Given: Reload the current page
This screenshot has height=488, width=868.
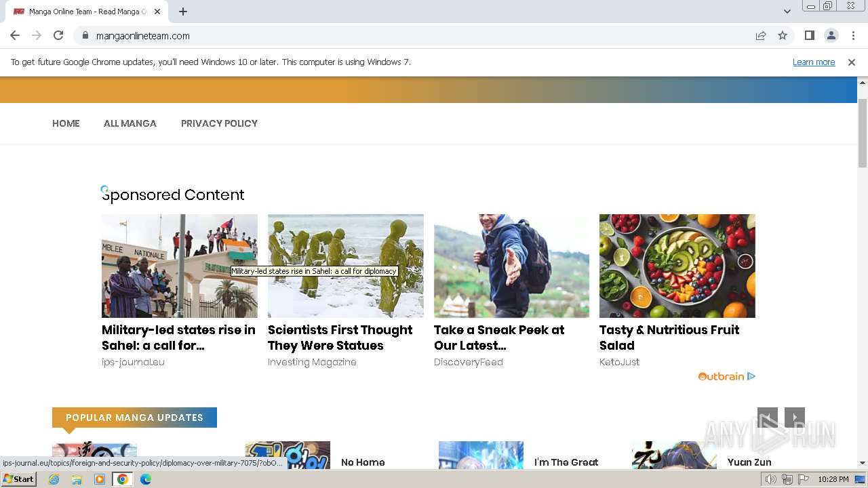Looking at the screenshot, I should pyautogui.click(x=58, y=35).
